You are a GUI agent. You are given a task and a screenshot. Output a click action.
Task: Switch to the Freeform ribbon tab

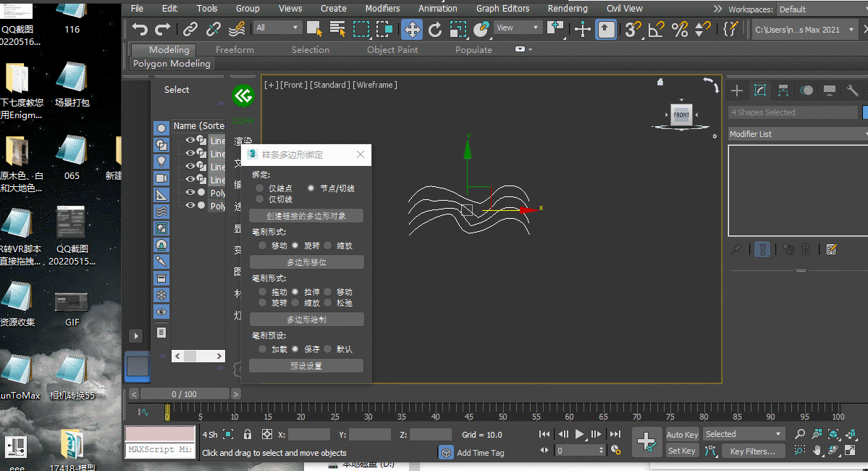pyautogui.click(x=235, y=50)
